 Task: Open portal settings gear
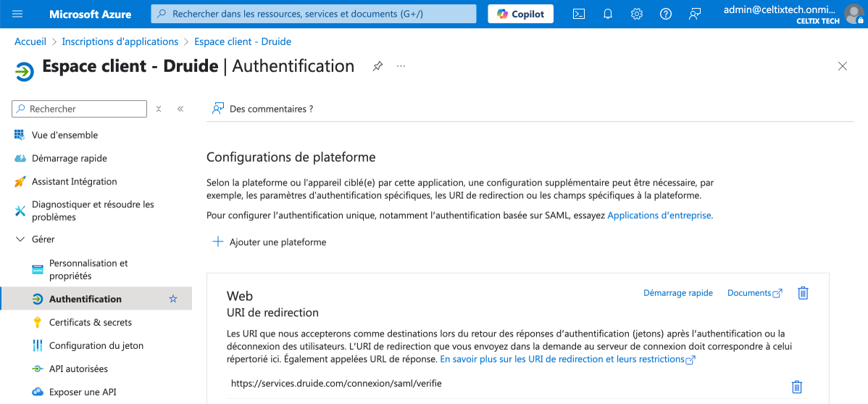coord(637,14)
